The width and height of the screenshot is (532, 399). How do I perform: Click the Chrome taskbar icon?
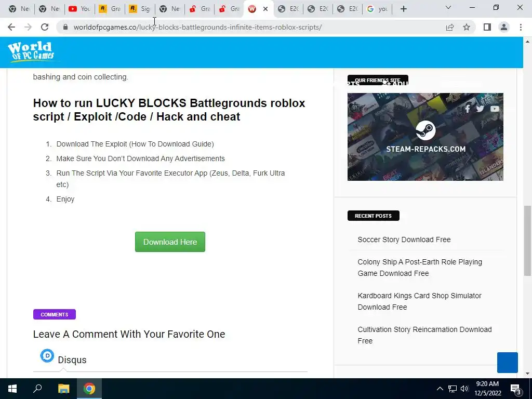coord(89,389)
